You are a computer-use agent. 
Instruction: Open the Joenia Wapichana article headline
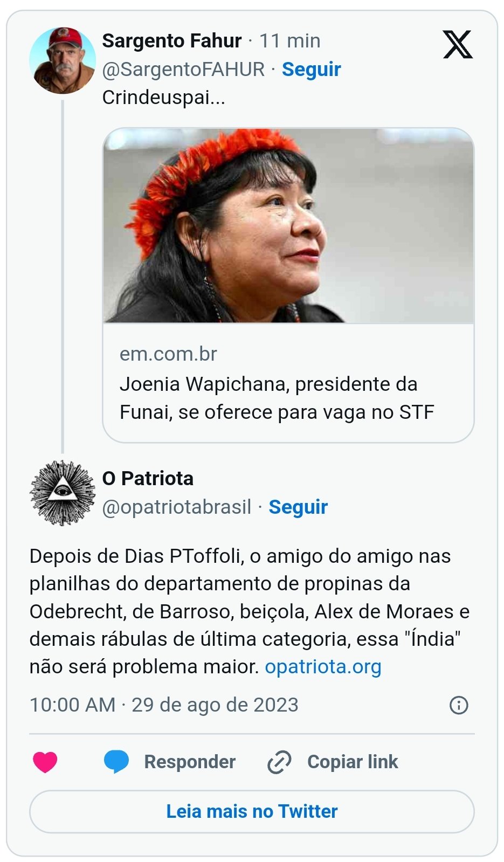[x=277, y=398]
